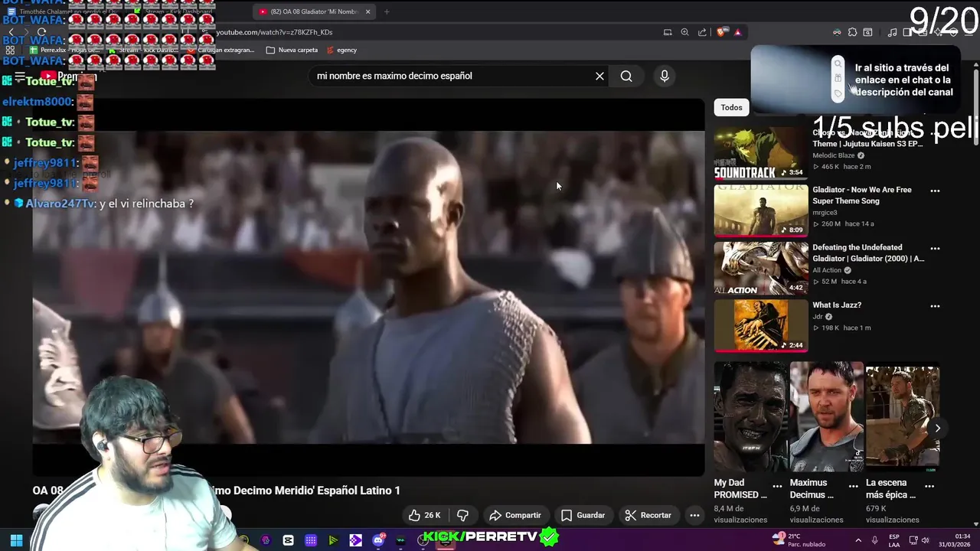Open the All Action channel name

click(x=827, y=270)
